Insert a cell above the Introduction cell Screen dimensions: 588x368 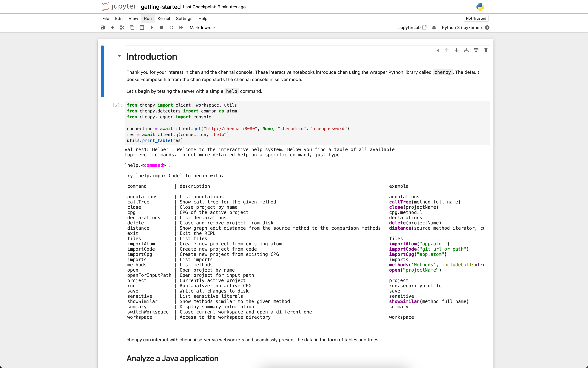click(466, 50)
